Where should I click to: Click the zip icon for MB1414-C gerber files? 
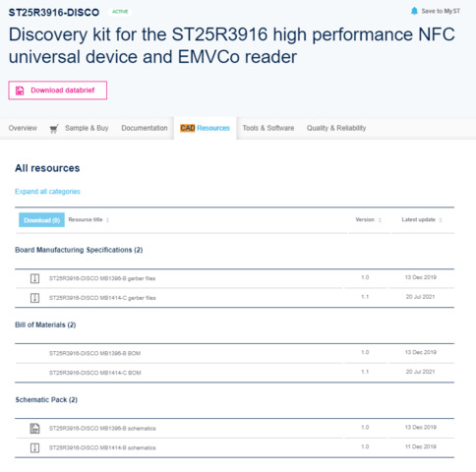click(34, 298)
